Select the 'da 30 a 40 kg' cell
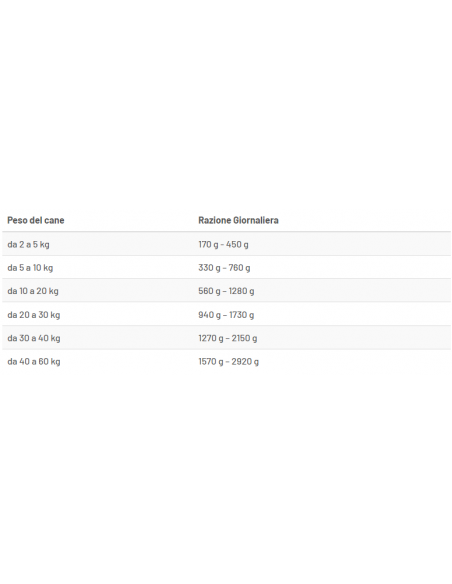This screenshot has width=452, height=584. (x=34, y=338)
